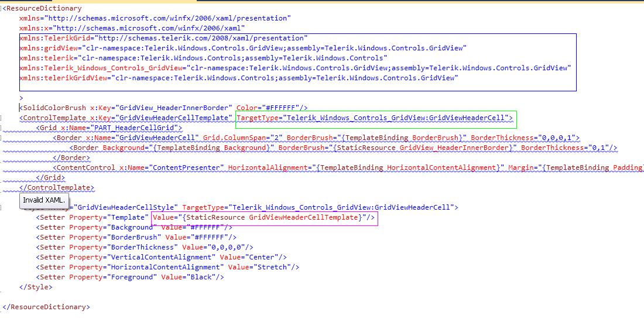Place cursor on the xmlns:telerik declaration

tap(203, 58)
